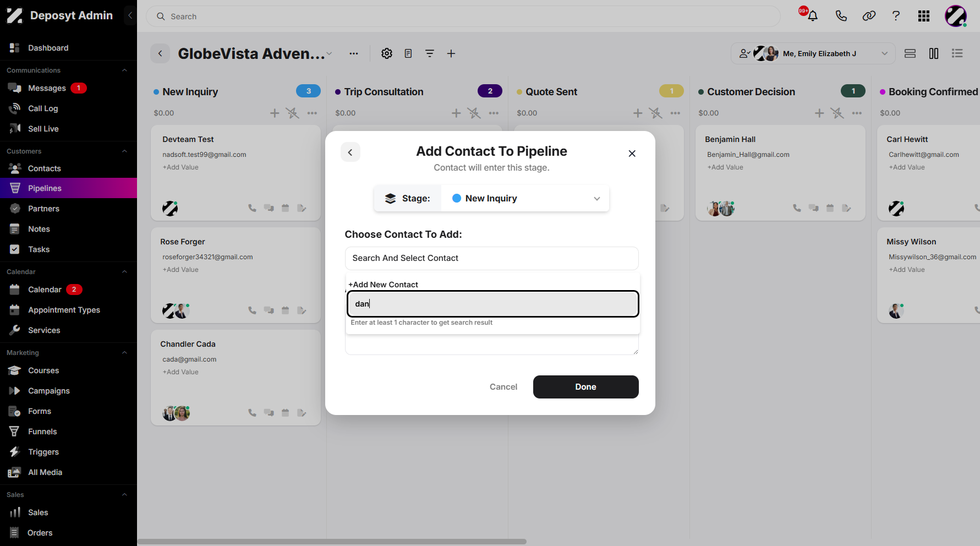Add card to Customer Decision stage
The width and height of the screenshot is (980, 546).
[819, 113]
